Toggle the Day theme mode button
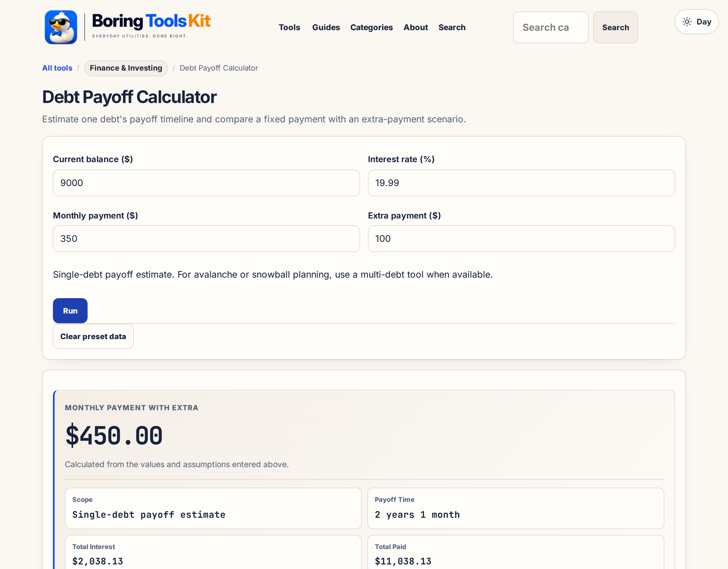This screenshot has height=569, width=728. point(696,22)
